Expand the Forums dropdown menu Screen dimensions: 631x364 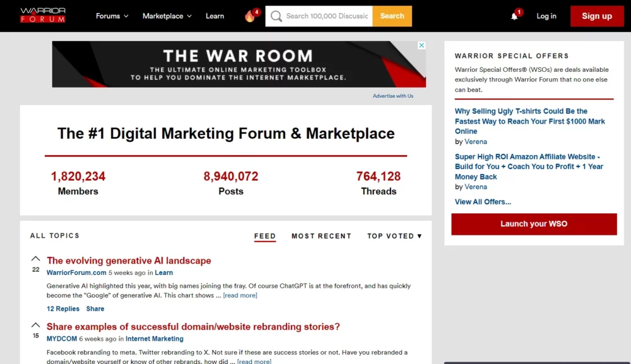(x=112, y=16)
